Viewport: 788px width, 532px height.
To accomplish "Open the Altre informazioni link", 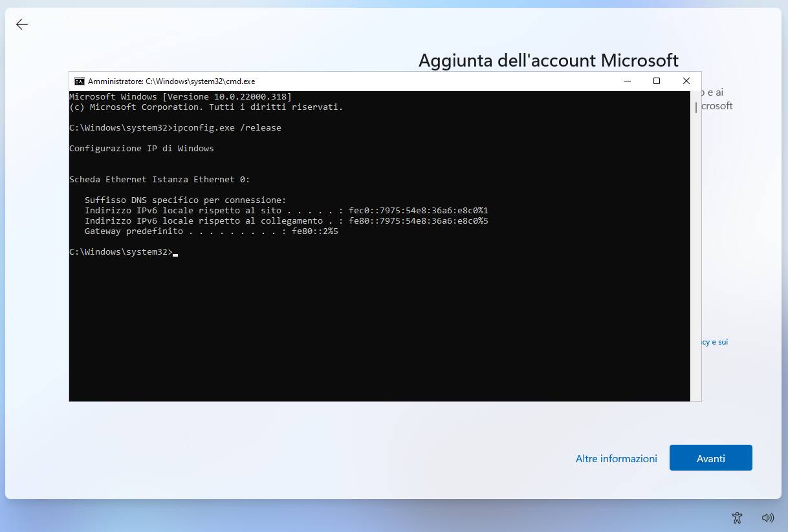I will pyautogui.click(x=617, y=458).
